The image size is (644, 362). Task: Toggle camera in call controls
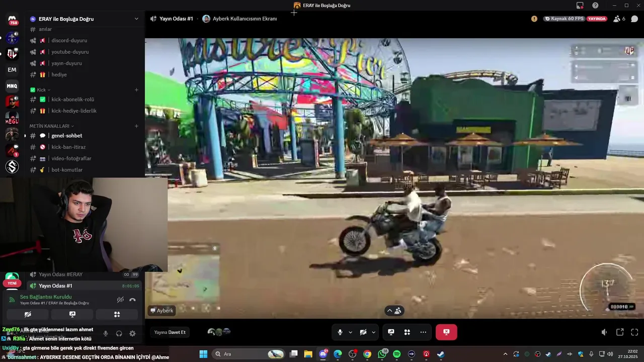click(363, 332)
